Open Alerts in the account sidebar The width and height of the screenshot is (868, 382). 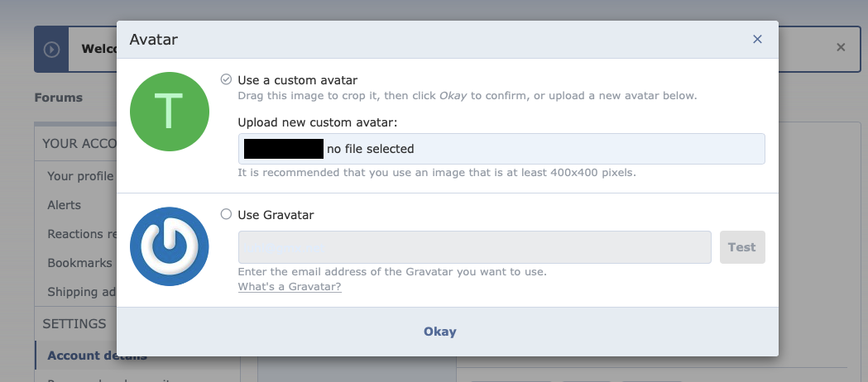[x=65, y=205]
